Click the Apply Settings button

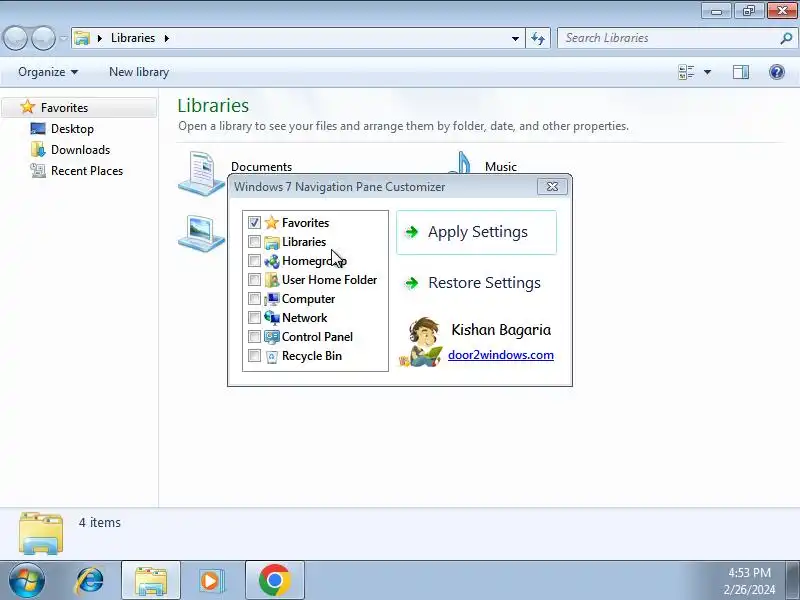pyautogui.click(x=476, y=232)
